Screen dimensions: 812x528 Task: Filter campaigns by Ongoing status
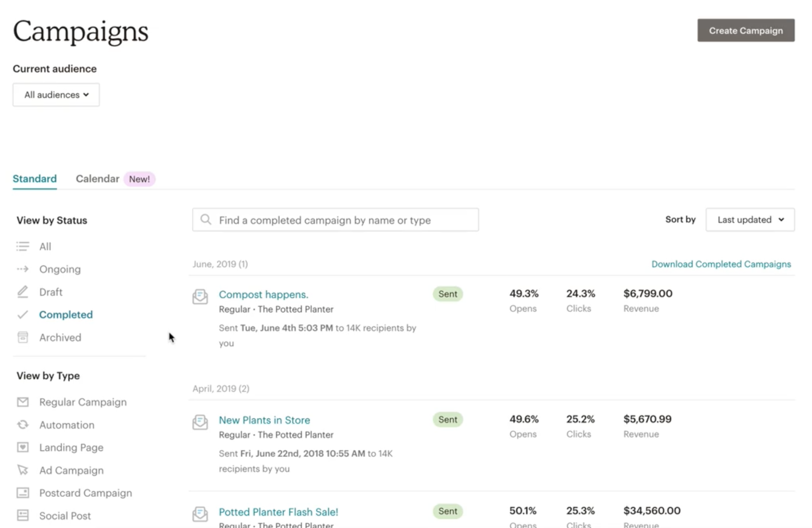point(60,269)
